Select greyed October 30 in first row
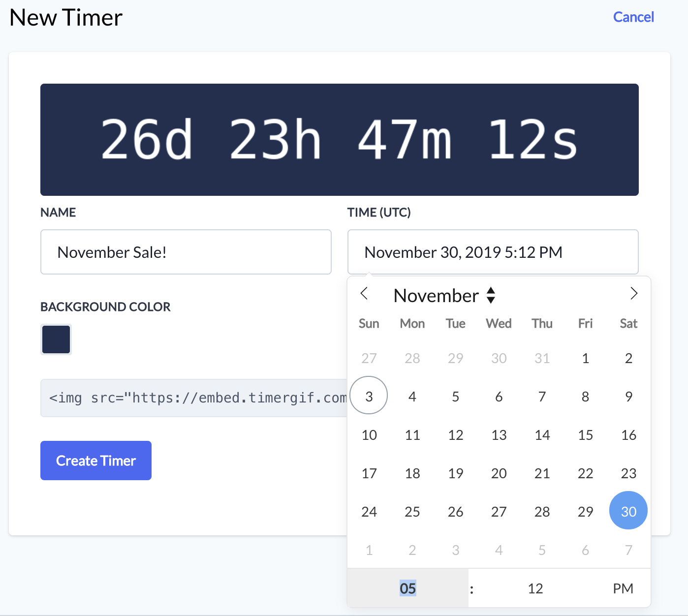Image resolution: width=688 pixels, height=616 pixels. pos(499,358)
